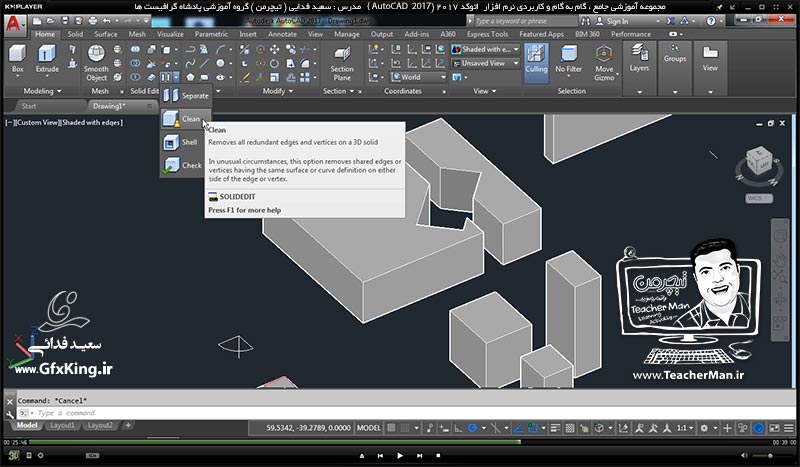Toggle Clean Screen in status bar
The image size is (800, 467).
pos(774,428)
